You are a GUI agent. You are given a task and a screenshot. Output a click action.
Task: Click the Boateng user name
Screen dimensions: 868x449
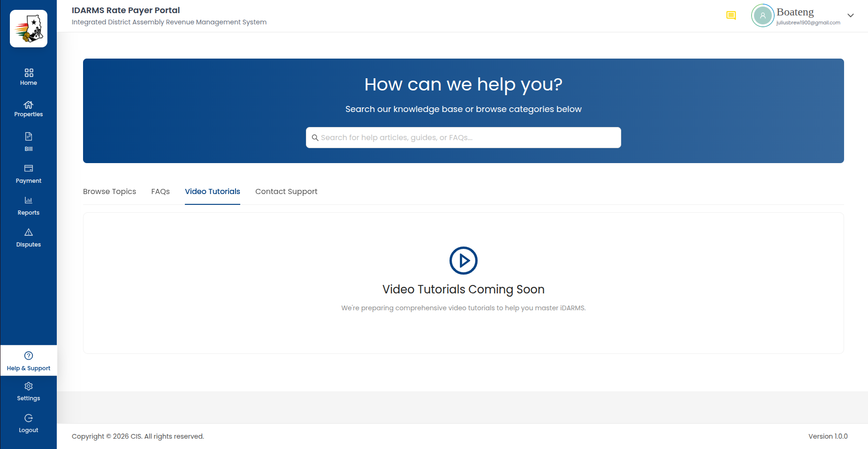coord(795,12)
